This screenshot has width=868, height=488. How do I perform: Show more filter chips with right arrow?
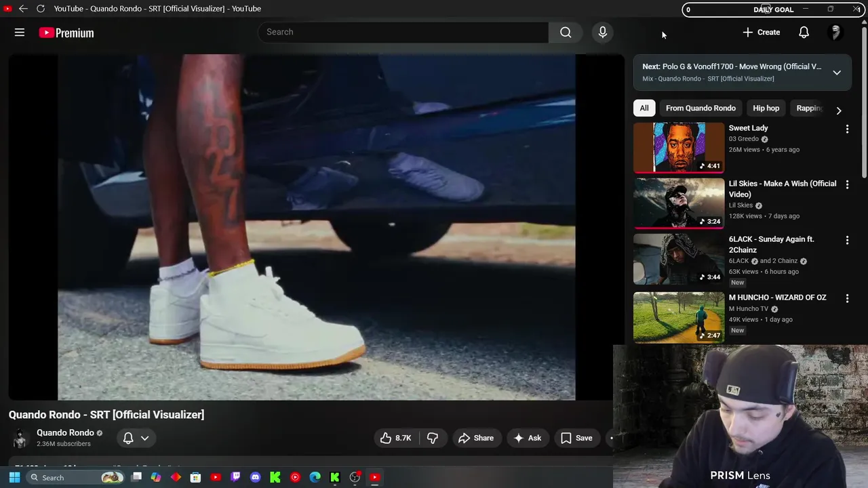[839, 110]
